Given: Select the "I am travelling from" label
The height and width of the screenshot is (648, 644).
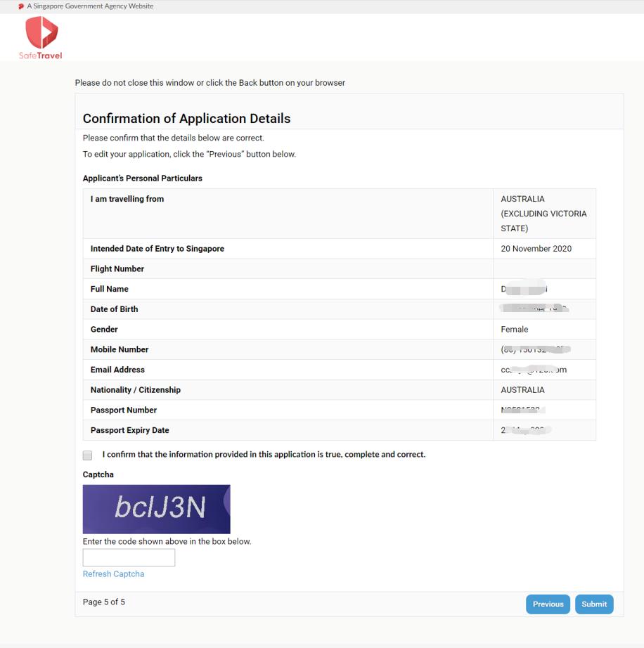Looking at the screenshot, I should 127,199.
